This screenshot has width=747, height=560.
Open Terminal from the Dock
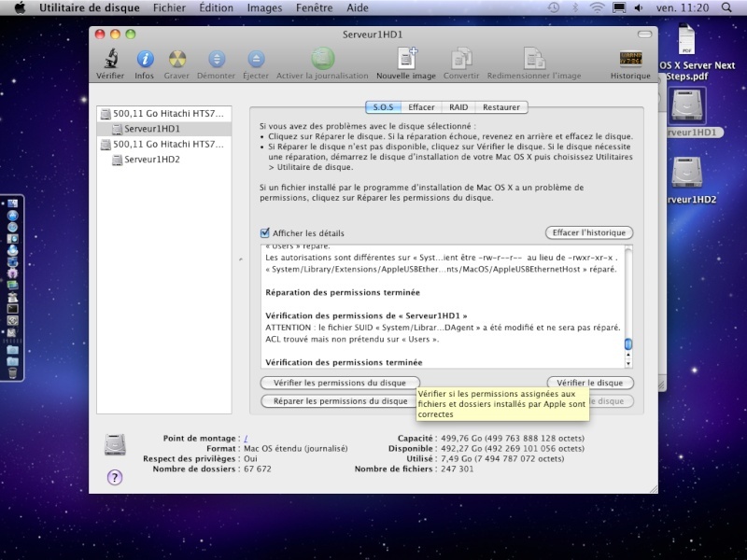12,309
